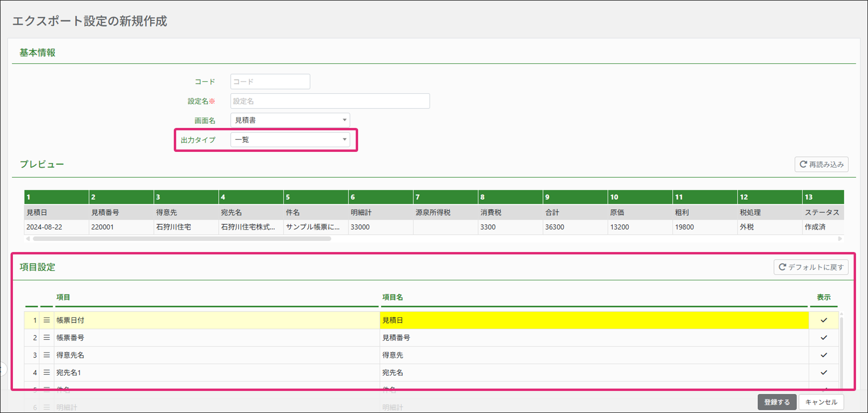Click drag handle icon for 帳票日付 row
Viewport: 868px width, 413px height.
click(46, 320)
